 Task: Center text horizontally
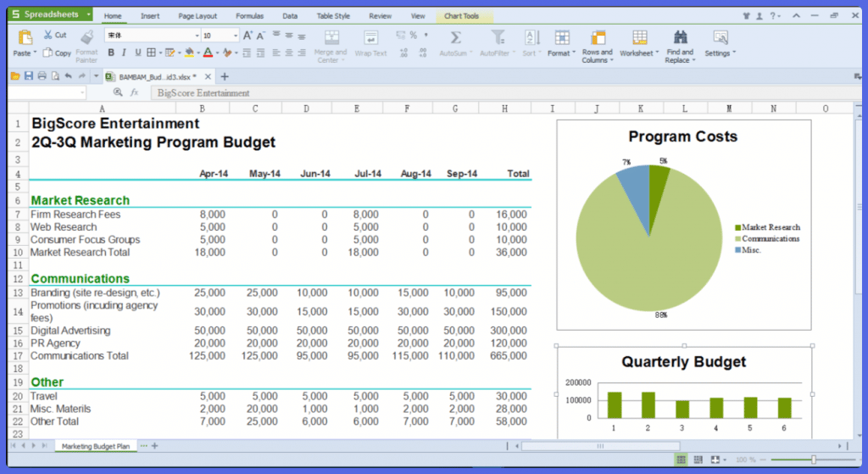click(289, 53)
